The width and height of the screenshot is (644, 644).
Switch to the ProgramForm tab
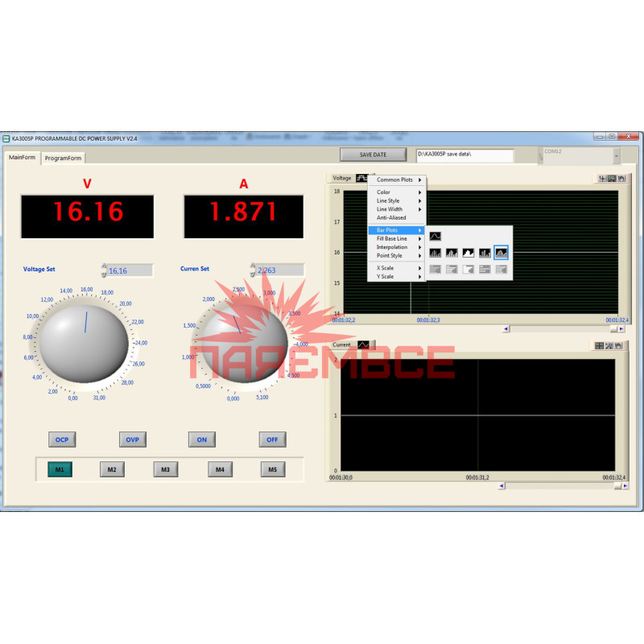[x=63, y=158]
